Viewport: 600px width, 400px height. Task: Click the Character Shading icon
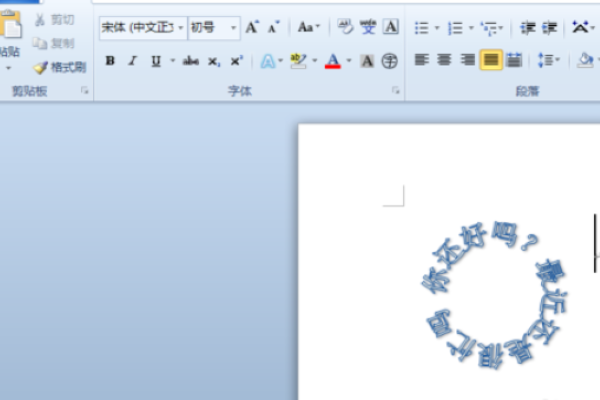tap(367, 61)
